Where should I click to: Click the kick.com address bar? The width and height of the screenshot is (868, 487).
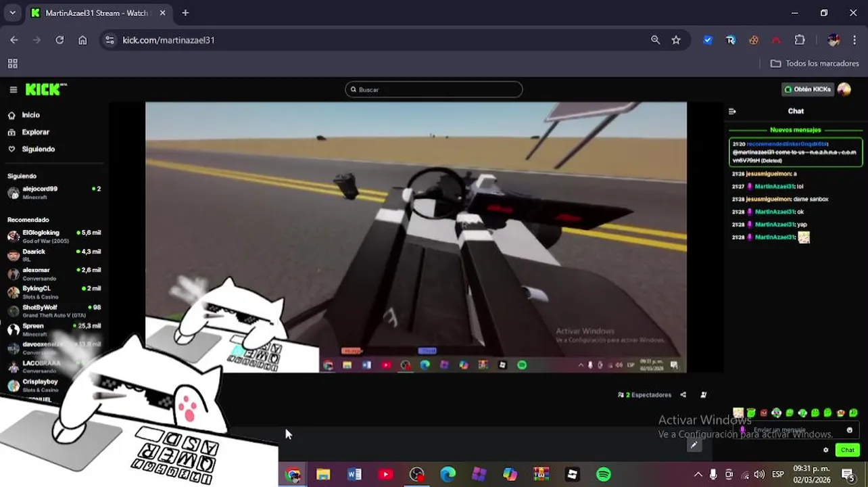pos(168,40)
